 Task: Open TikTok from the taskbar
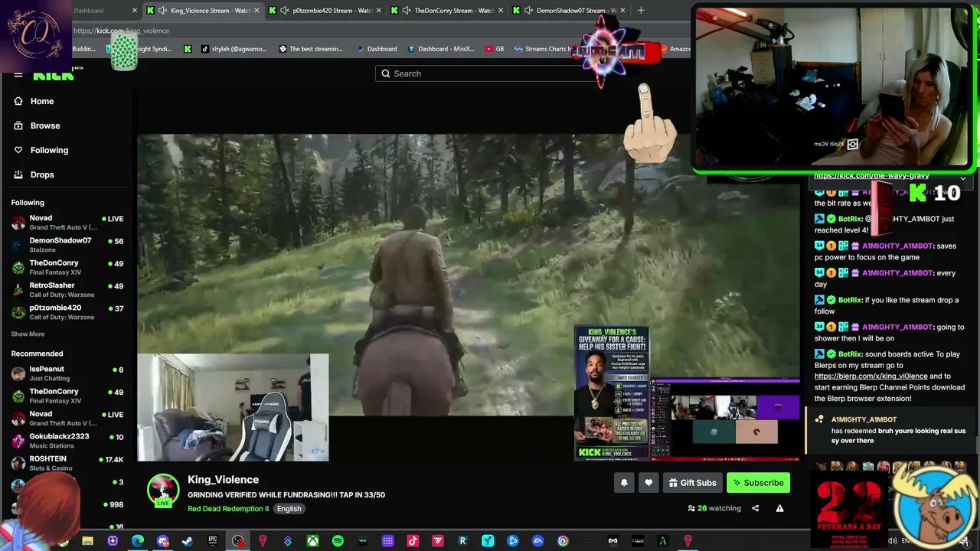pyautogui.click(x=413, y=542)
